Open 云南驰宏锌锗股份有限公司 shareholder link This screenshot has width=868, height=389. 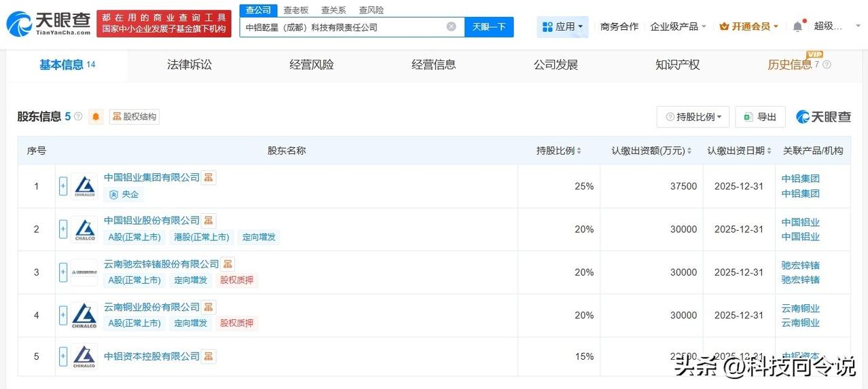(162, 263)
